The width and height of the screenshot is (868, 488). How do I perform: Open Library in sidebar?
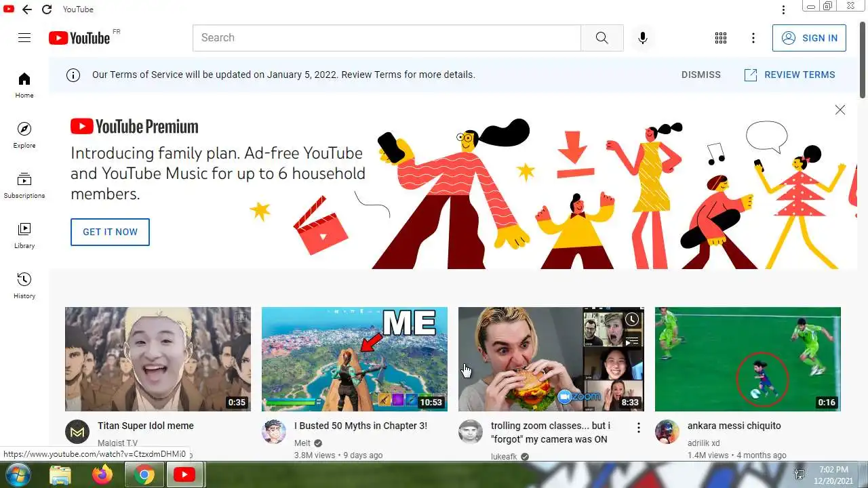[24, 236]
